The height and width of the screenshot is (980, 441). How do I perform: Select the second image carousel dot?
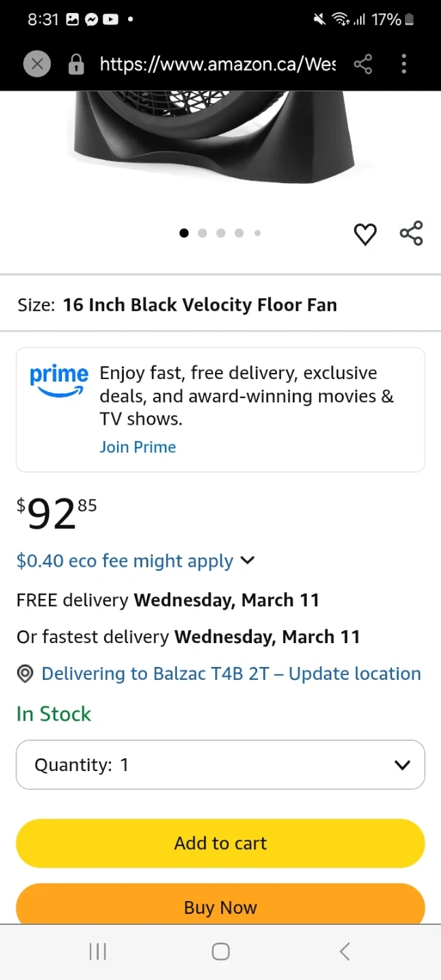[202, 233]
